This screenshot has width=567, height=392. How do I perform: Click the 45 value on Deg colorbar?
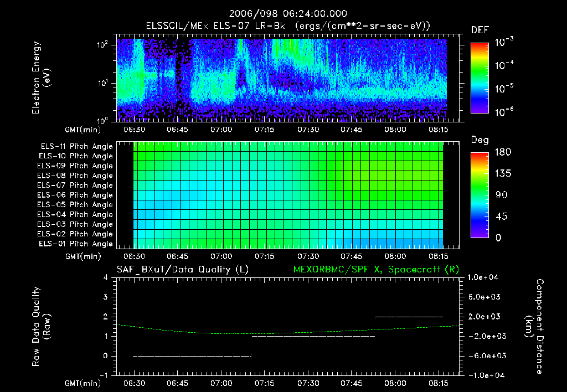coord(502,216)
